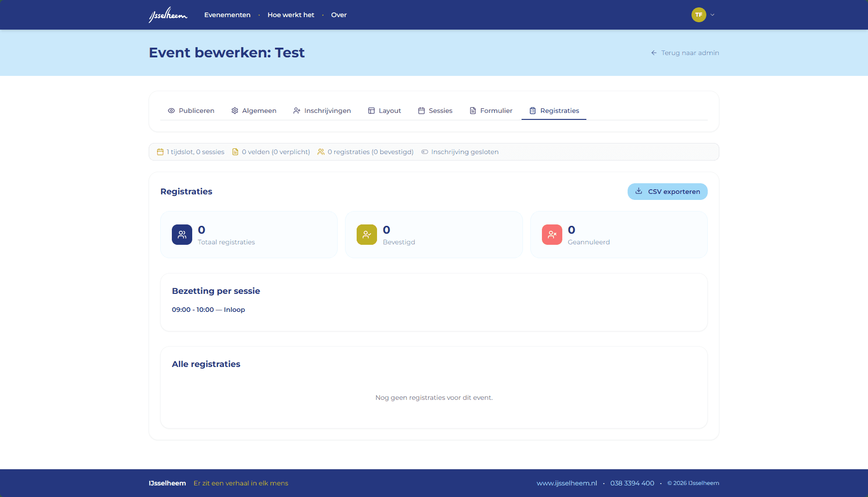Open the Evenementen menu item
Viewport: 868px width, 497px height.
pos(227,15)
